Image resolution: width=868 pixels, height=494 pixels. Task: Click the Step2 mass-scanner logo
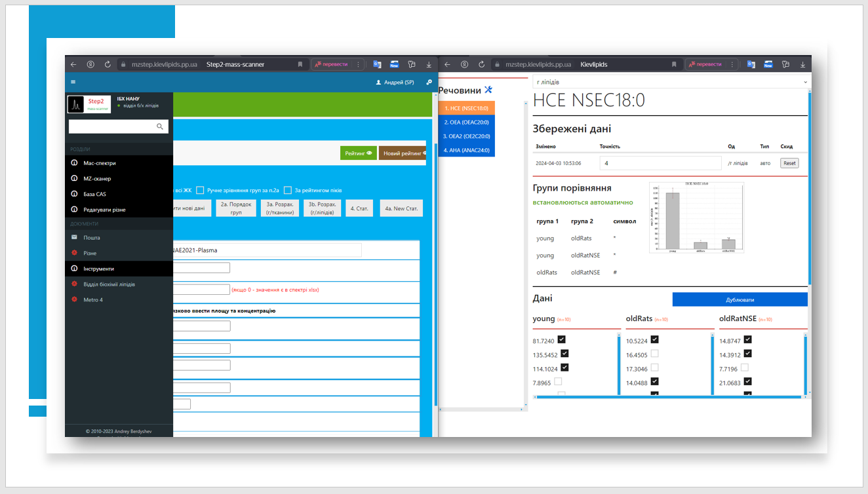click(89, 104)
